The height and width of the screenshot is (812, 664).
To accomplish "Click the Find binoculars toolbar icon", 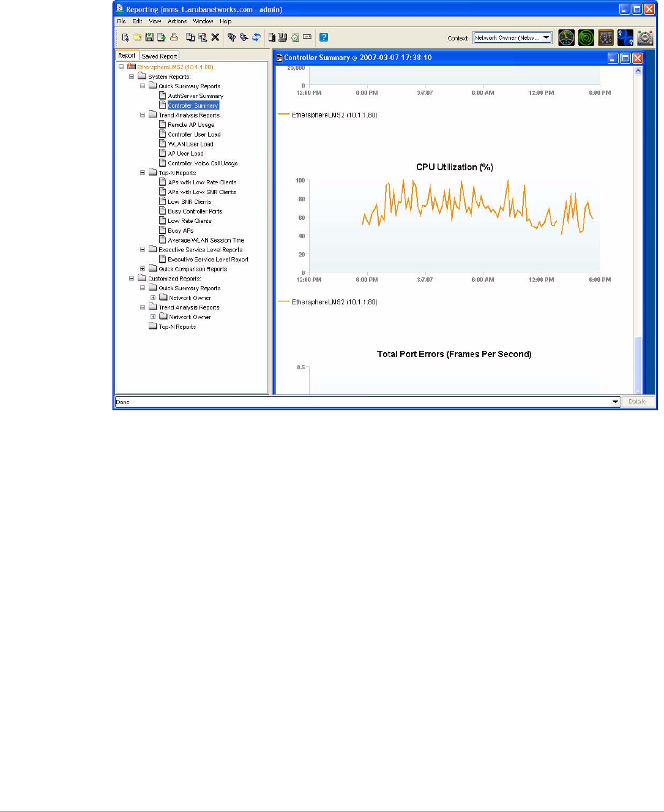I will tap(231, 37).
